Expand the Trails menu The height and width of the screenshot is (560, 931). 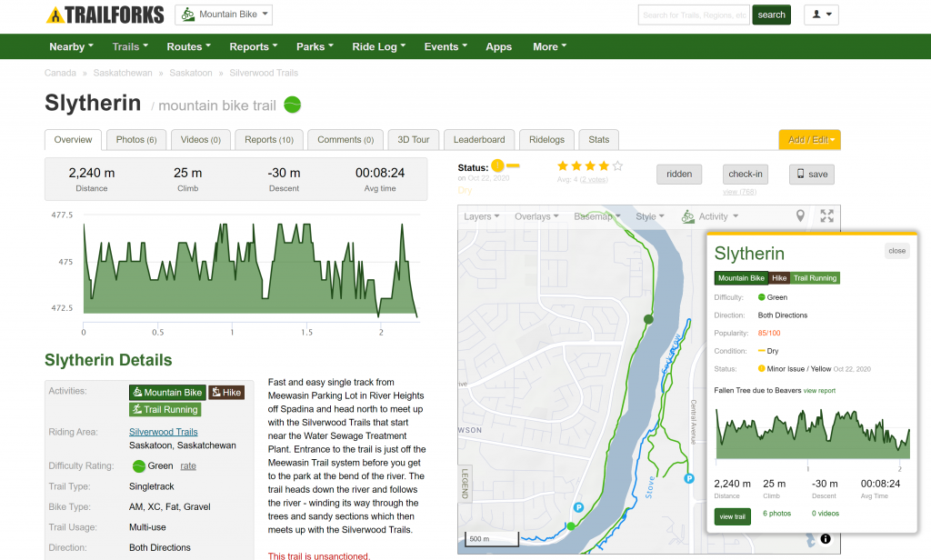point(130,47)
